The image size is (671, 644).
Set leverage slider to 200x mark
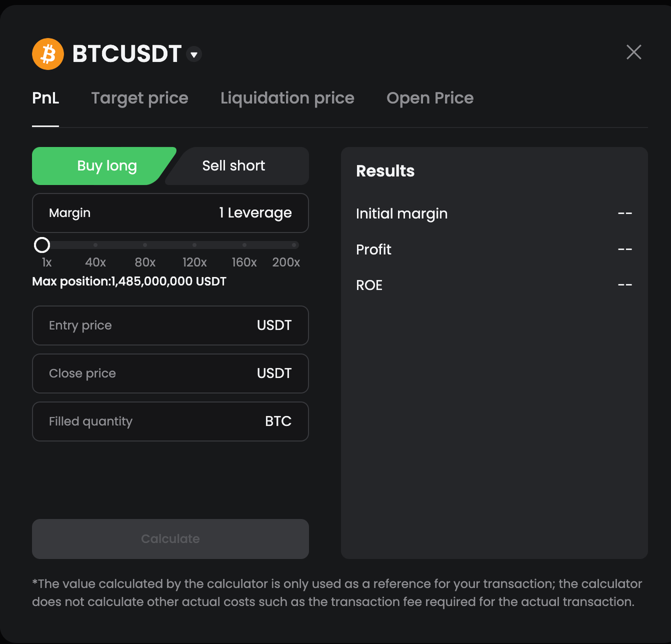coord(295,245)
